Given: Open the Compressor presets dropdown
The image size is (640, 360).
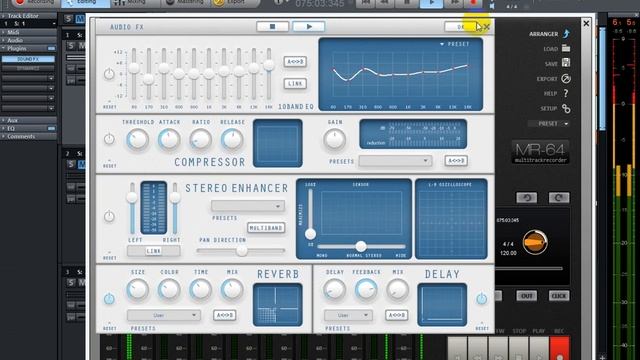Looking at the screenshot, I should (395, 161).
